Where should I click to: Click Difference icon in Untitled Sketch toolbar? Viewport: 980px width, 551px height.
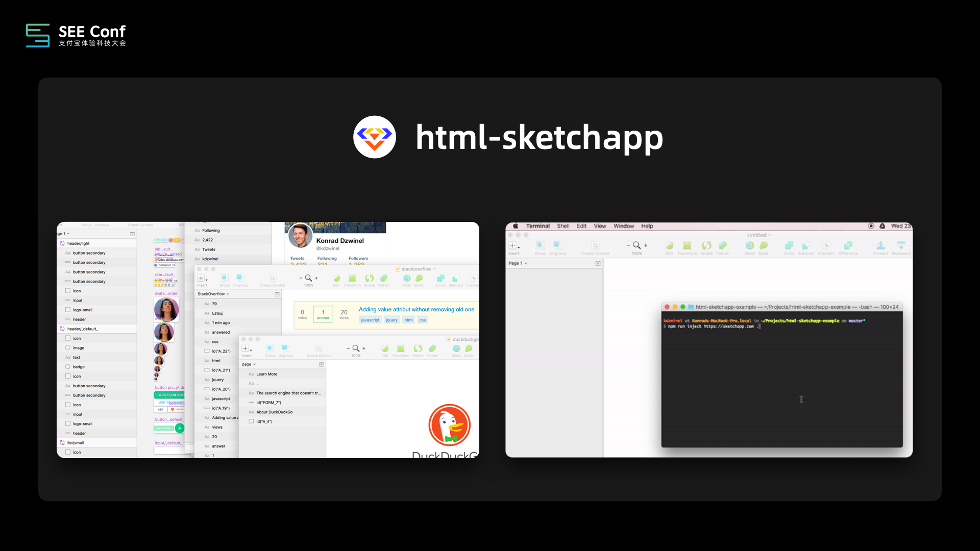pos(848,246)
